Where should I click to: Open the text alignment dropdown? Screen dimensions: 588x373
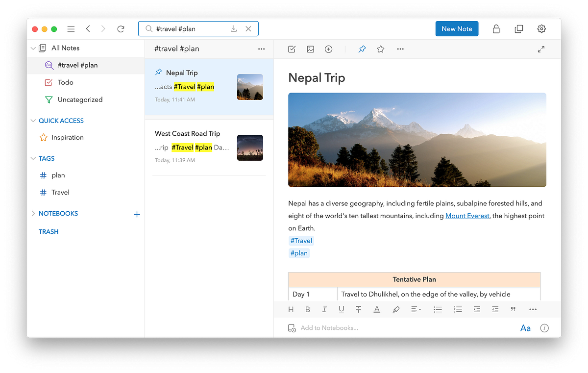pyautogui.click(x=416, y=309)
